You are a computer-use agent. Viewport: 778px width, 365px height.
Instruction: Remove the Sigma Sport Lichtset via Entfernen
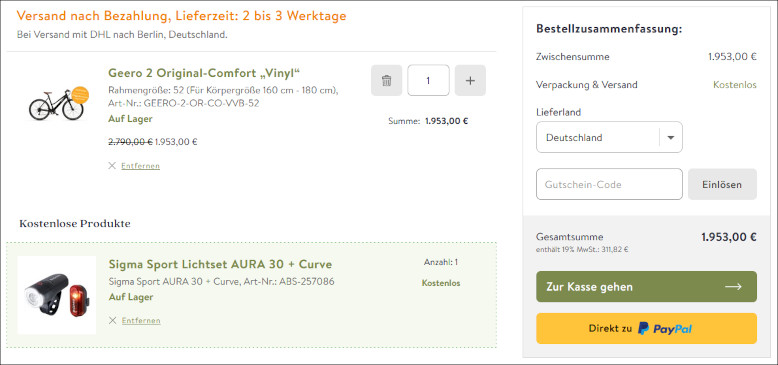coord(141,320)
